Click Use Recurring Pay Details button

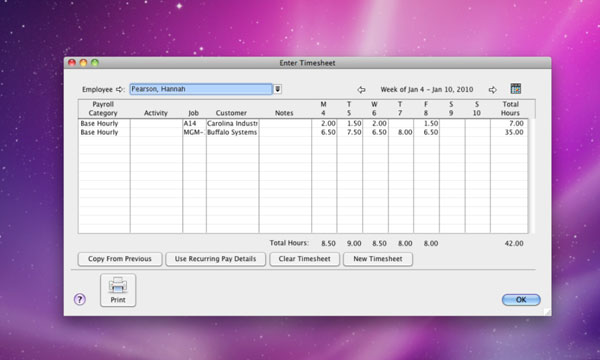(215, 259)
